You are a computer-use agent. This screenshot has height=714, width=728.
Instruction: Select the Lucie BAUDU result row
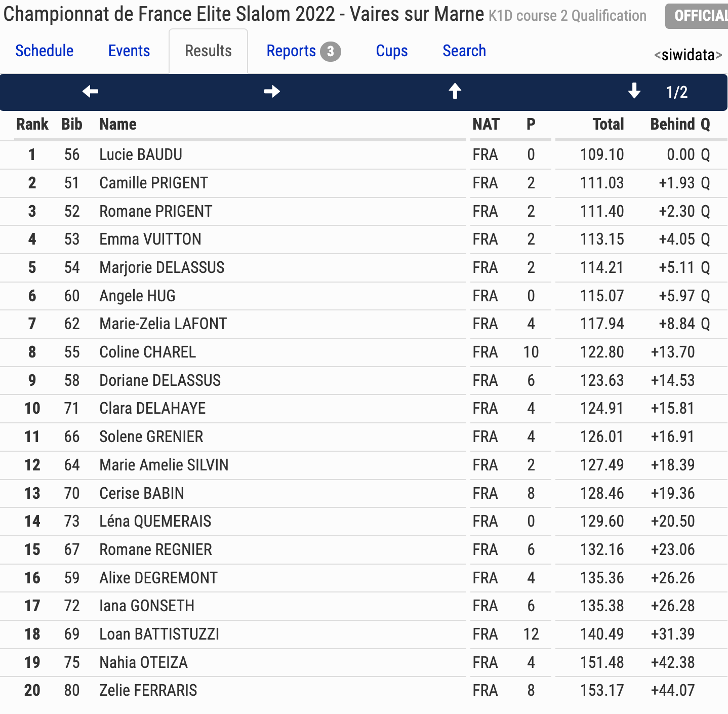[x=364, y=155]
